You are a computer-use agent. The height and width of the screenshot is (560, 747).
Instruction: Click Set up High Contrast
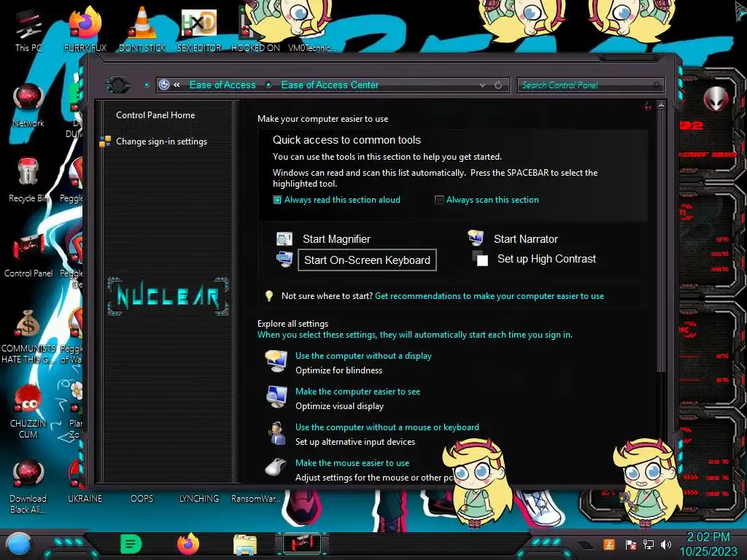tap(546, 259)
